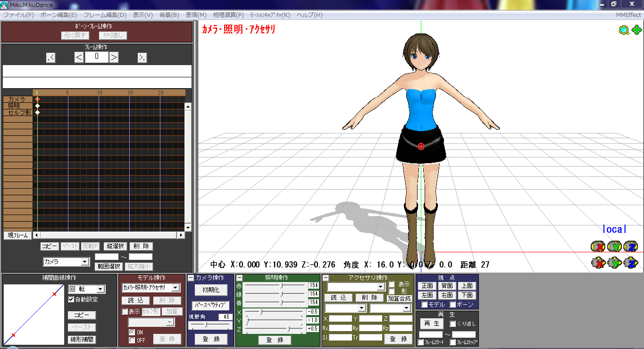Screen dimensions: 644x349
Task: Enable 表示 checkbox in アクセサリ操作 panel
Action: (x=391, y=284)
